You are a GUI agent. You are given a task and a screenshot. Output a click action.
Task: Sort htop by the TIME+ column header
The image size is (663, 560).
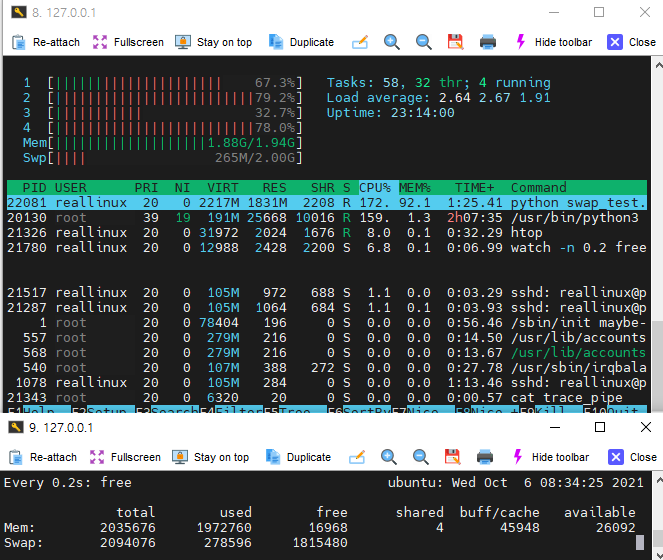474,187
